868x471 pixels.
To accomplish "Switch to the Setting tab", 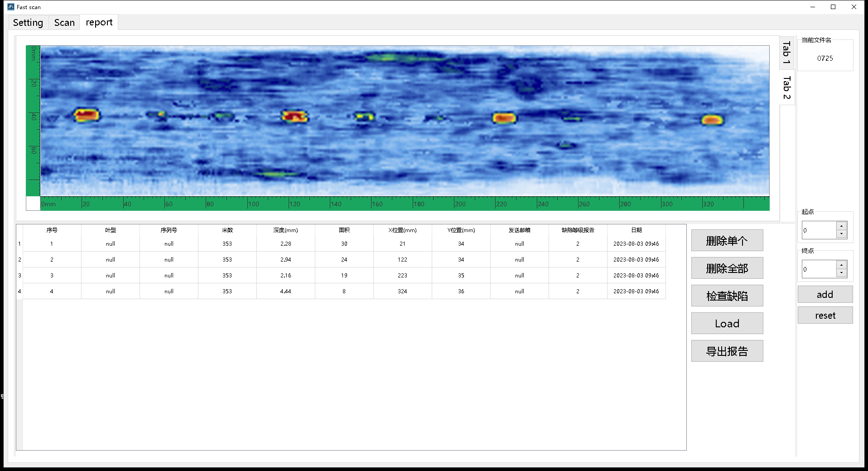I will click(x=28, y=23).
